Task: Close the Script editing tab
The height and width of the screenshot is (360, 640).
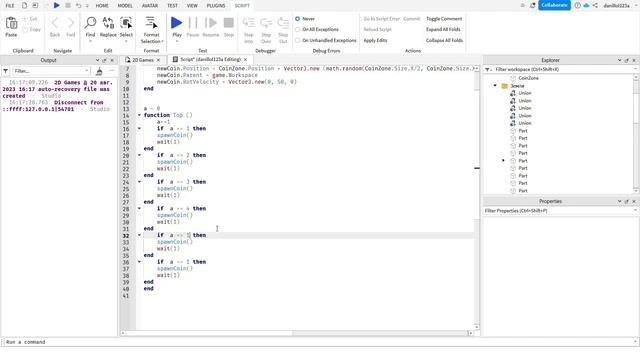Action: [245, 60]
